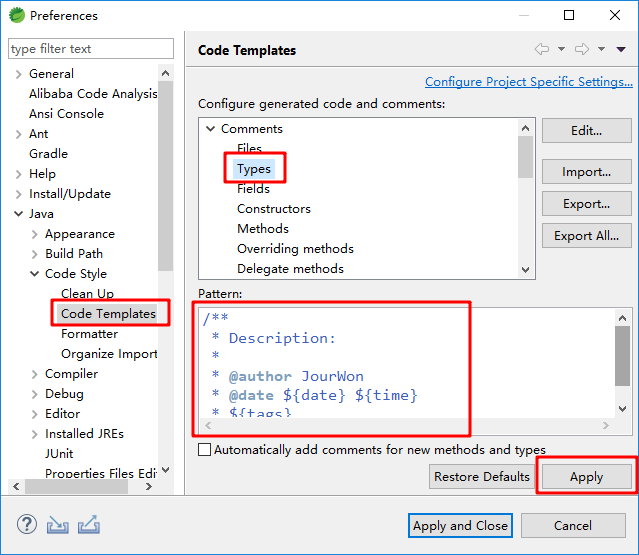Collapse the Comments template group
The width and height of the screenshot is (639, 555).
coord(210,129)
